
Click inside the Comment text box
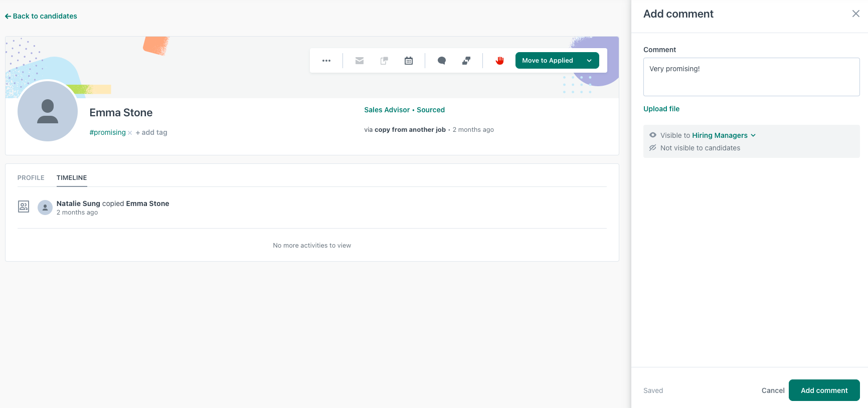[x=751, y=77]
